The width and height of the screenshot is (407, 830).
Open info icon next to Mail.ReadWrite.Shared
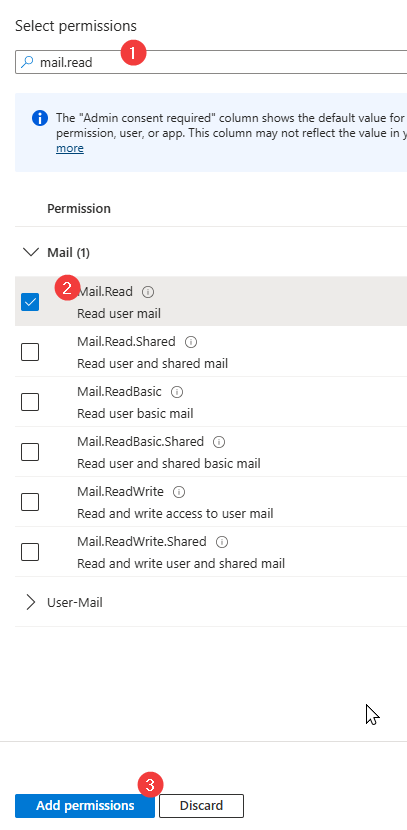(222, 542)
